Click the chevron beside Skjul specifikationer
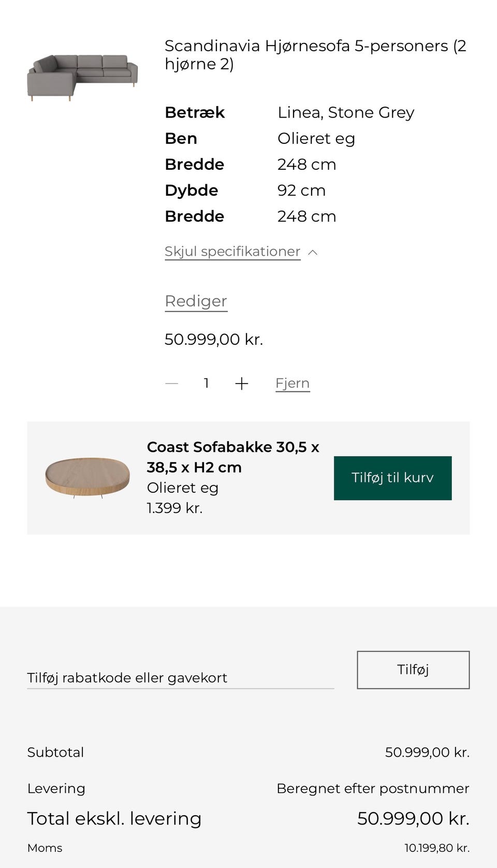This screenshot has width=497, height=868. pyautogui.click(x=313, y=252)
